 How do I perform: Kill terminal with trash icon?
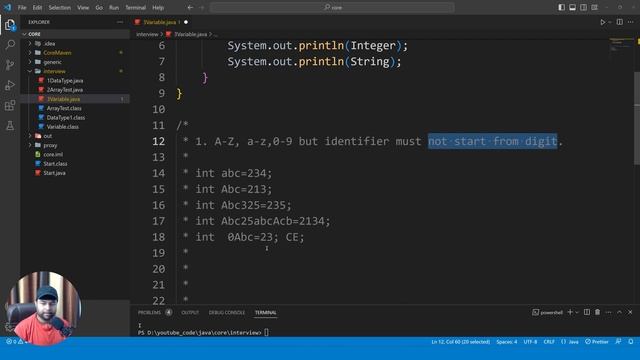click(598, 312)
